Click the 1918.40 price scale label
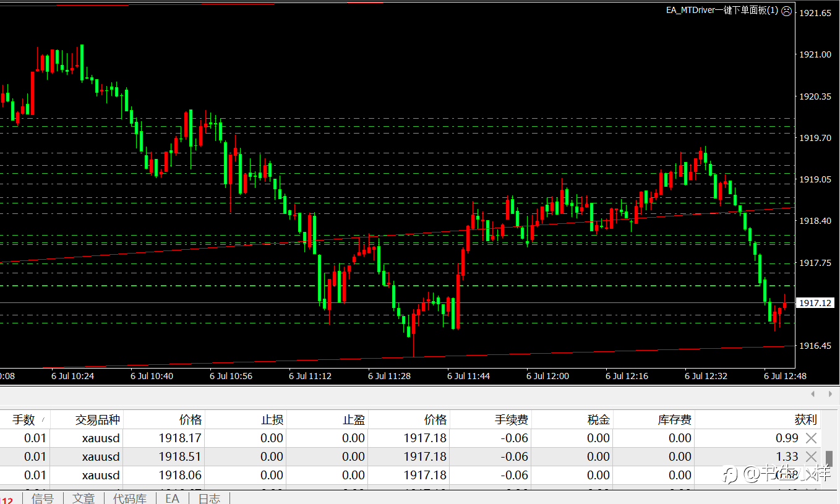The width and height of the screenshot is (840, 504). (x=815, y=221)
